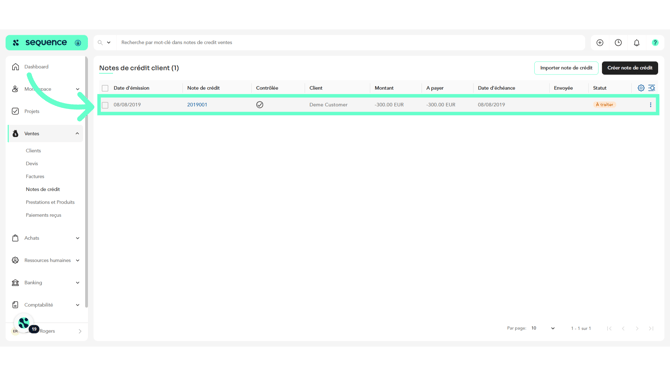Open table column settings gear icon
This screenshot has height=376, width=670.
641,88
